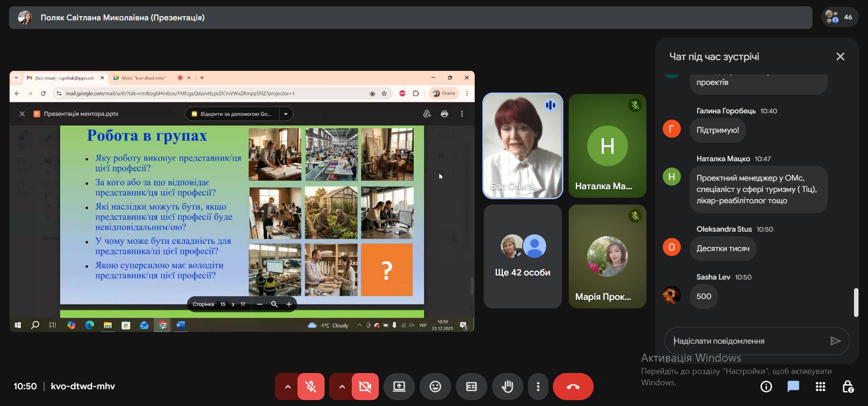The image size is (868, 406).
Task: Expand audio settings arrow beside microphone
Action: click(x=288, y=387)
